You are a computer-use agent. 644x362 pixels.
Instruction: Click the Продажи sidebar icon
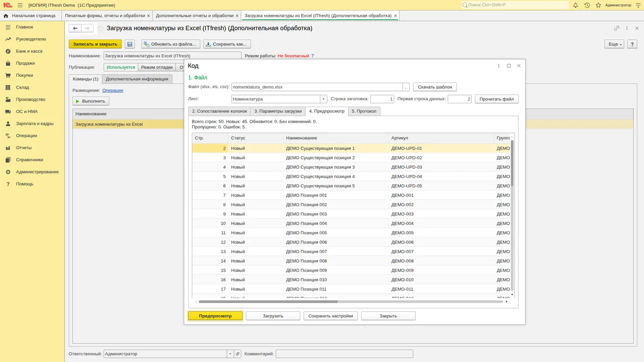[8, 63]
